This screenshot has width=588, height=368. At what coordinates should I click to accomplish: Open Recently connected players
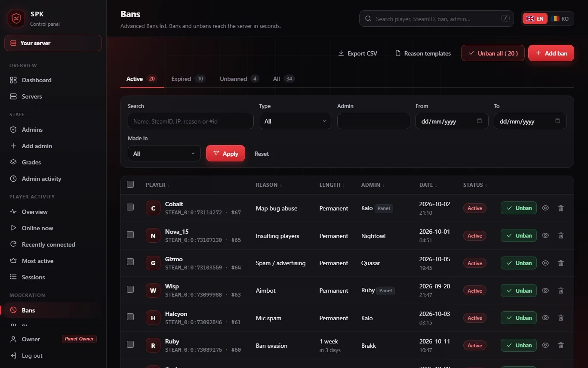click(x=53, y=244)
